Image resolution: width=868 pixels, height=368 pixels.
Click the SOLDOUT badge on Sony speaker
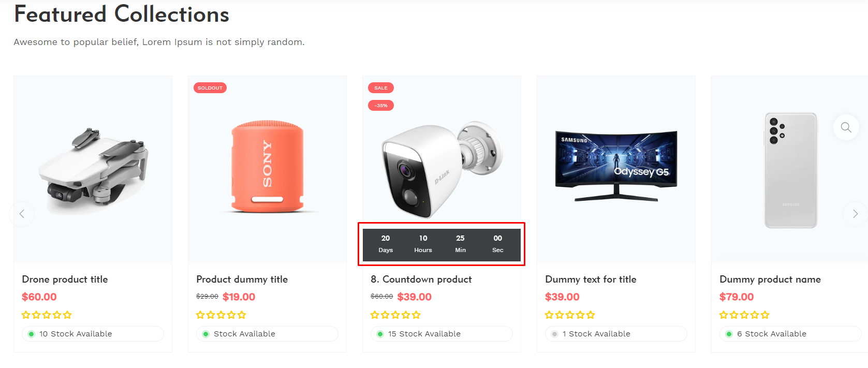pyautogui.click(x=210, y=88)
